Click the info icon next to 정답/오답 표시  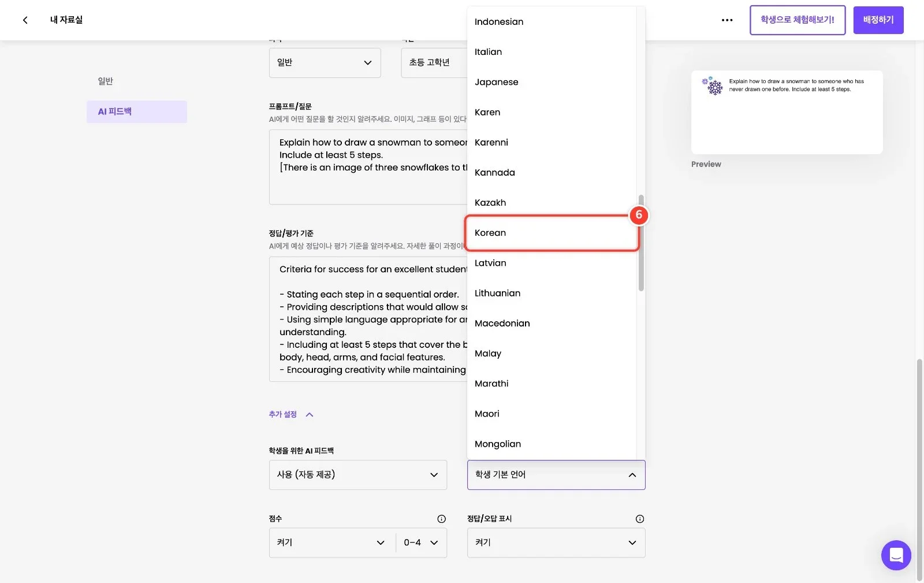pos(640,519)
